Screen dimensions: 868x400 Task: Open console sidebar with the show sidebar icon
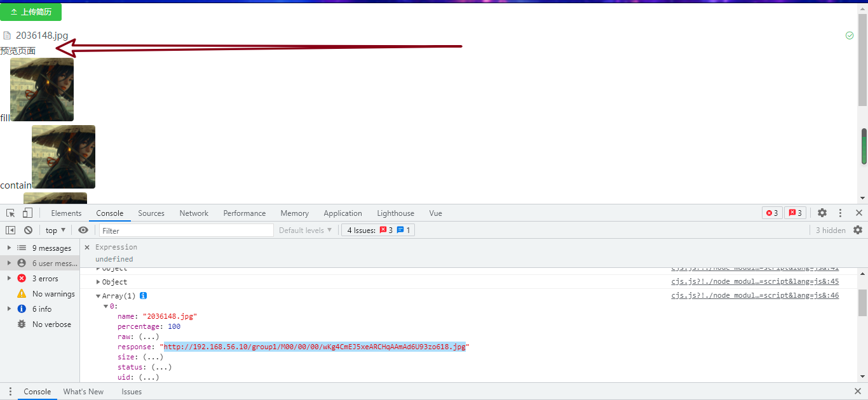[9, 230]
